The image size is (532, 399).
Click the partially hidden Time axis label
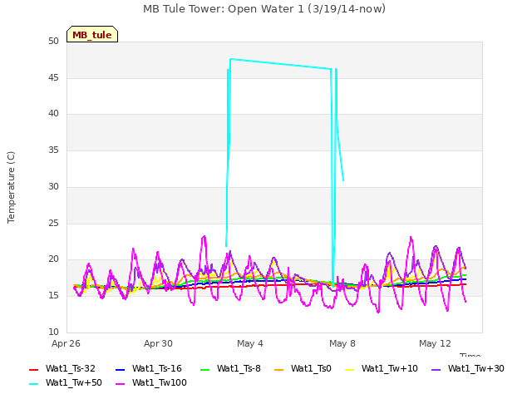(470, 355)
